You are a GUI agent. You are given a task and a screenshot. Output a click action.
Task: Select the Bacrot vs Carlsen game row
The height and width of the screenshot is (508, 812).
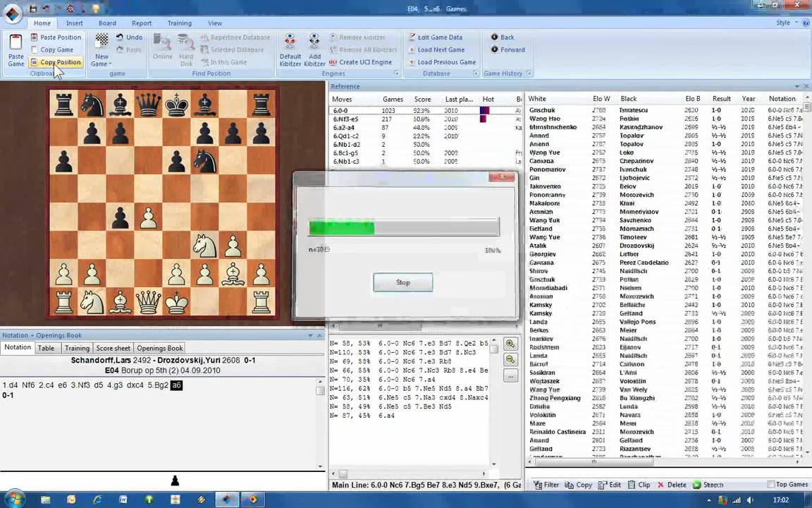coord(665,364)
